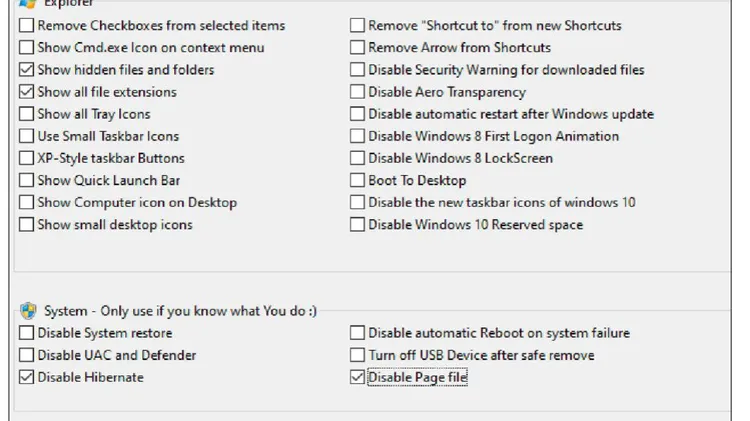Uncheck Disable Hibernate
Image resolution: width=750 pixels, height=421 pixels.
point(26,377)
